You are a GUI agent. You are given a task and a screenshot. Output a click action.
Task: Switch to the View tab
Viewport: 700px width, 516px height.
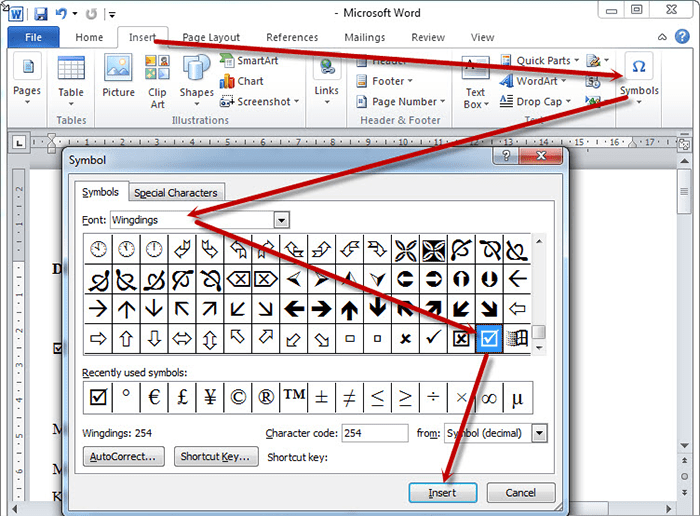(482, 37)
